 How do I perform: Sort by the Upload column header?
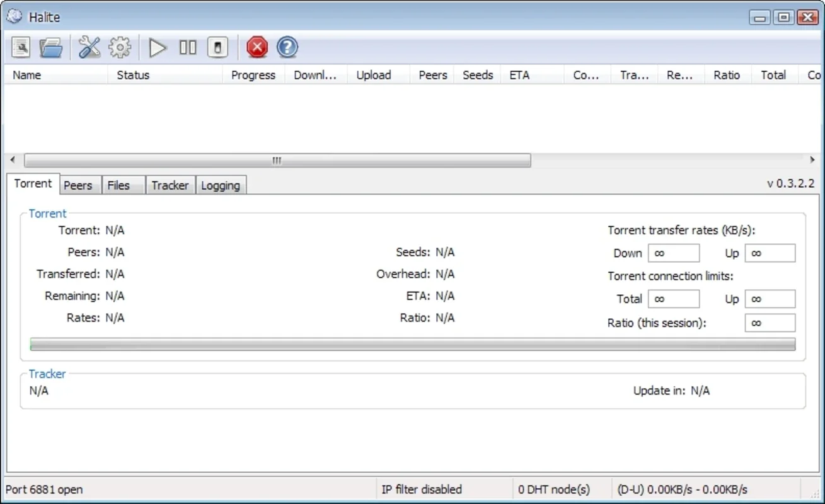[x=379, y=75]
